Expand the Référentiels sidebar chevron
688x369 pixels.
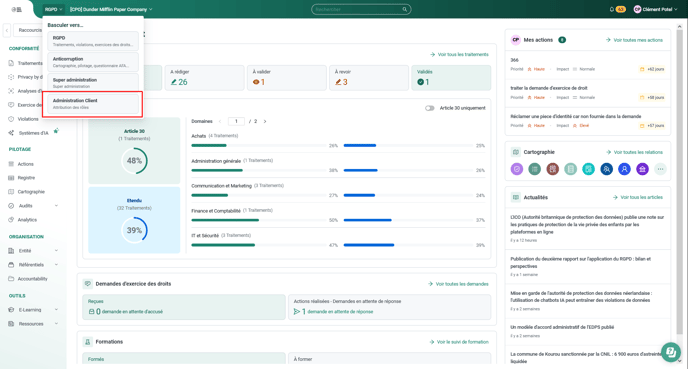click(56, 265)
